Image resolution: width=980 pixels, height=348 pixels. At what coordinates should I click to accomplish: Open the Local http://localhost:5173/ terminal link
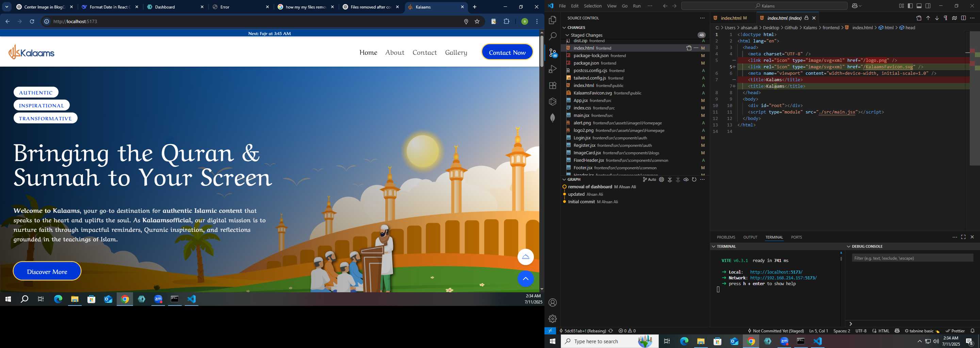pos(776,272)
